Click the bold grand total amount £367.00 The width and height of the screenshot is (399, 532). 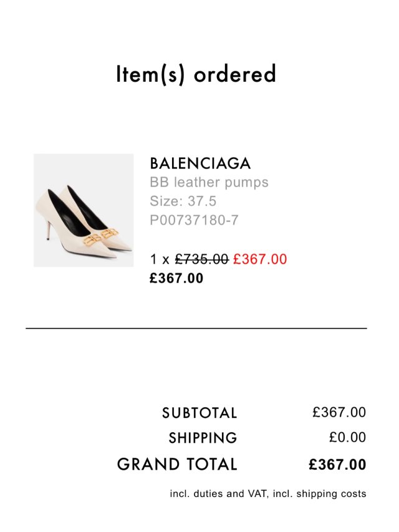point(337,465)
